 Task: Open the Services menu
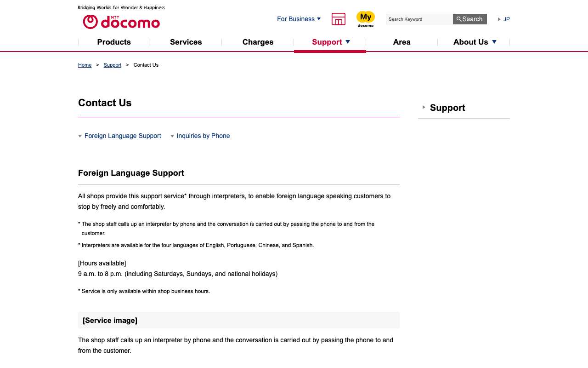coord(186,42)
